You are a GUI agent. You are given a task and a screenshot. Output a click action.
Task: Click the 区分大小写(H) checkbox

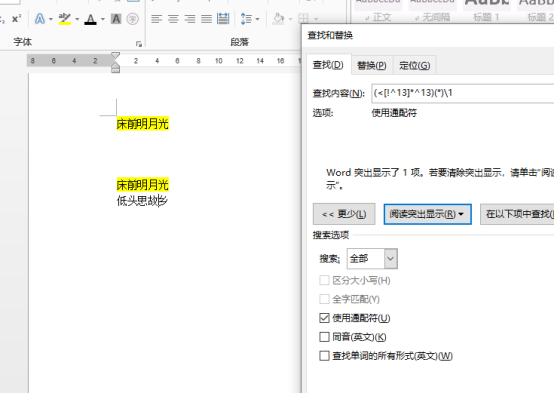click(x=324, y=281)
